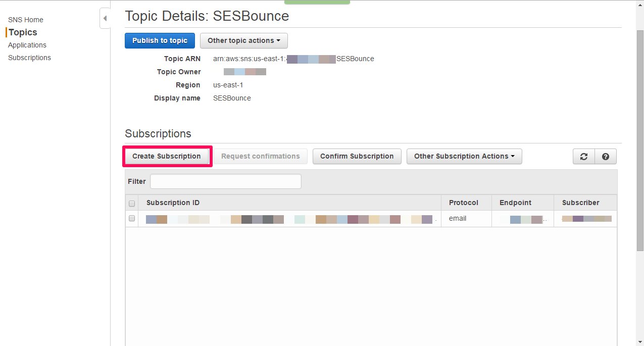The image size is (644, 346).
Task: Expand Other Subscription Actions menu
Action: (x=464, y=157)
